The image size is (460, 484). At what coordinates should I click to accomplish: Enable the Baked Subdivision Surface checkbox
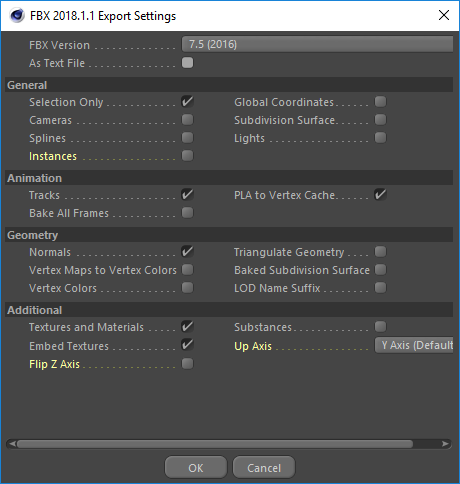point(380,270)
